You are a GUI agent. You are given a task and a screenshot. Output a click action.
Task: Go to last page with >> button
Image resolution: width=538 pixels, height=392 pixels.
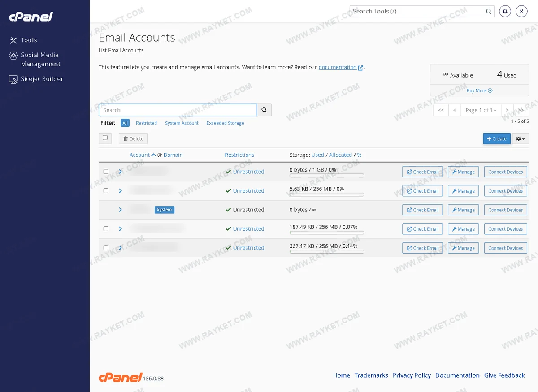click(x=521, y=110)
